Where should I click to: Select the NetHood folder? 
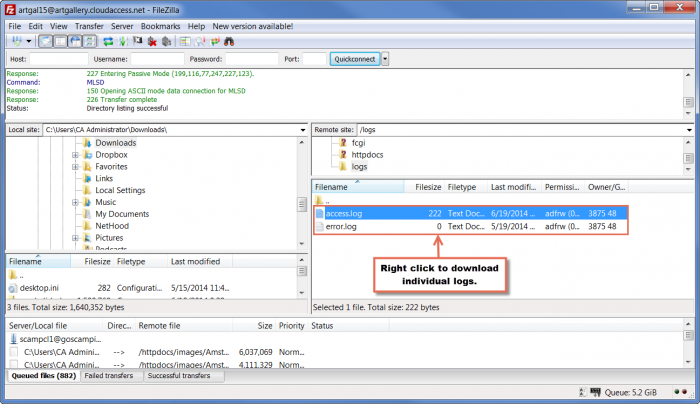coord(112,226)
